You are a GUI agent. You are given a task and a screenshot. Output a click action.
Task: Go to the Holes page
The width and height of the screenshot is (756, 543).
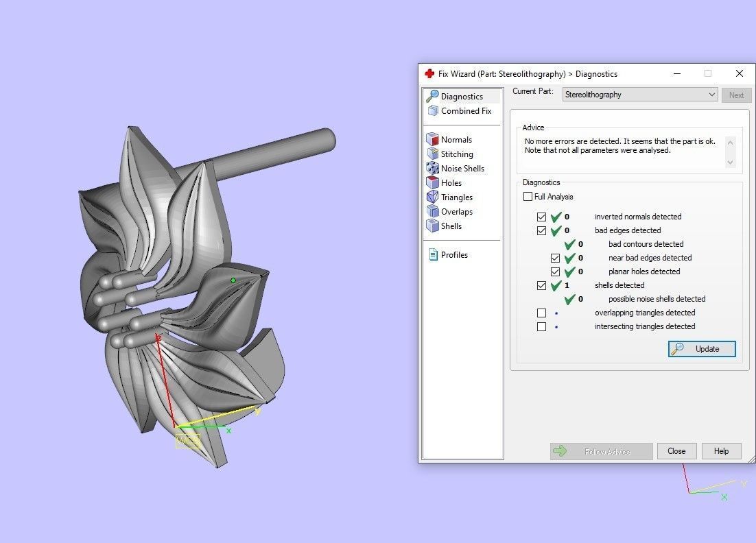click(451, 183)
